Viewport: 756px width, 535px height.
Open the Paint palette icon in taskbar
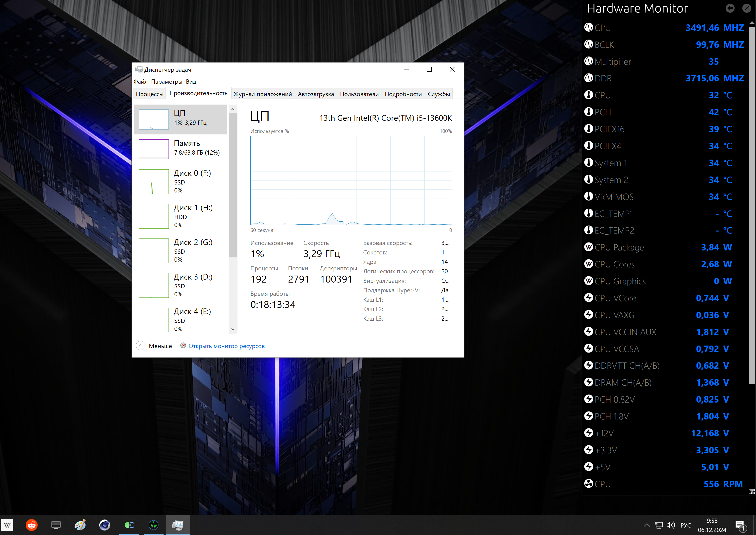80,525
